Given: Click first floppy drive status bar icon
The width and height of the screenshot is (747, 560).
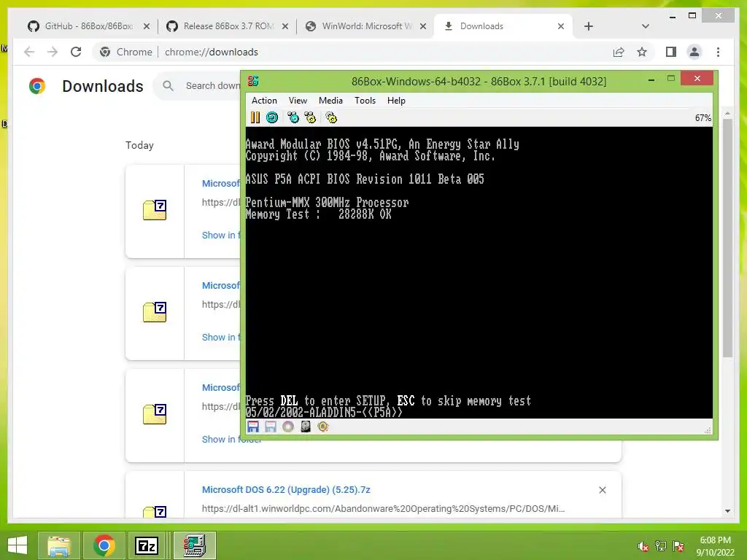Looking at the screenshot, I should click(x=253, y=427).
